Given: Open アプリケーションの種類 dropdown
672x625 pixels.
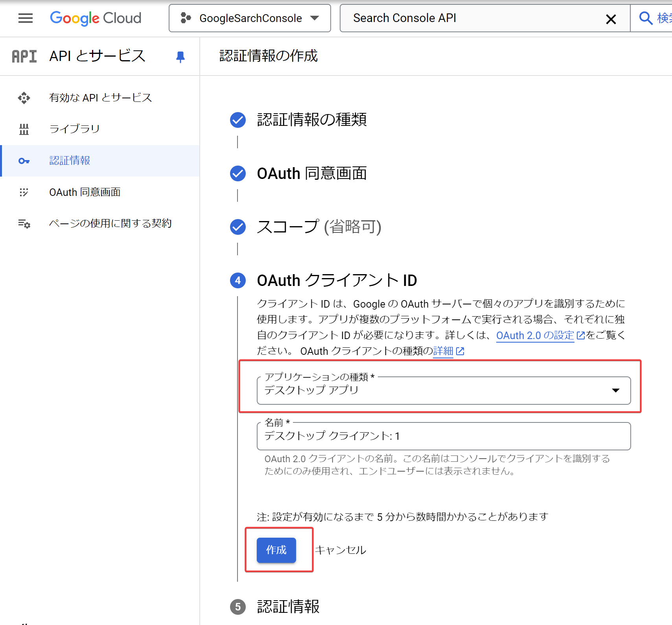Looking at the screenshot, I should tap(444, 390).
